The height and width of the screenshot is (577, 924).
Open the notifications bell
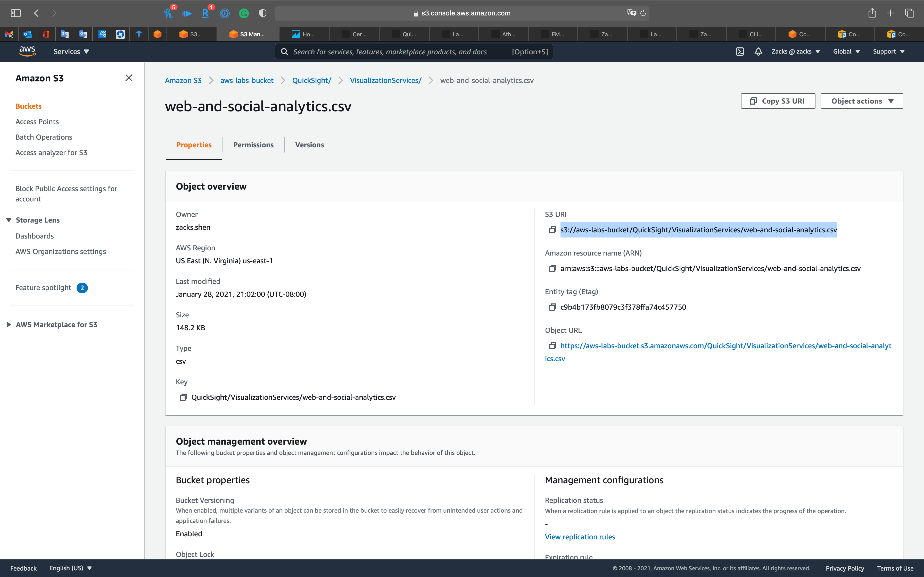click(x=758, y=51)
